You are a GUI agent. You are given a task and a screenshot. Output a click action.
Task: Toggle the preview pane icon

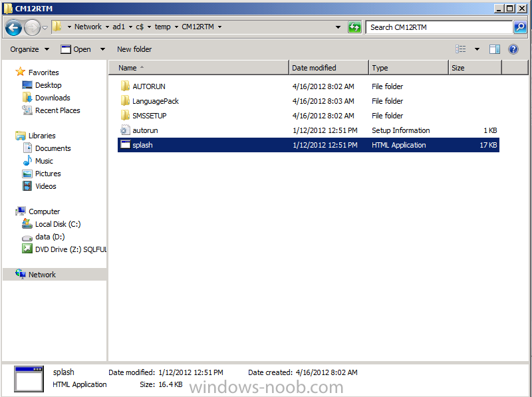click(495, 49)
